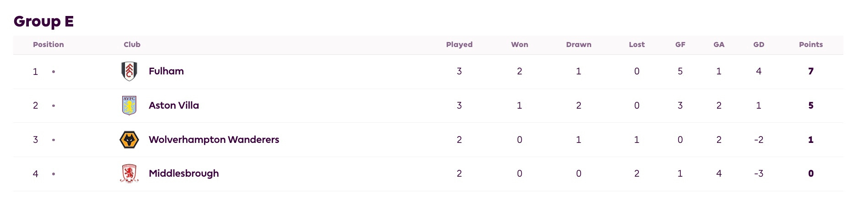Click the Position column header
The width and height of the screenshot is (868, 205).
click(x=49, y=44)
